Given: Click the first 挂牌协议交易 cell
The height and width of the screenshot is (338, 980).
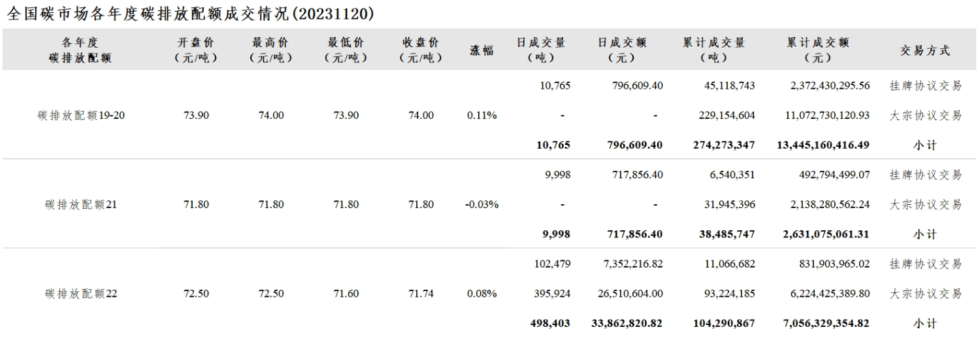Looking at the screenshot, I should [925, 85].
